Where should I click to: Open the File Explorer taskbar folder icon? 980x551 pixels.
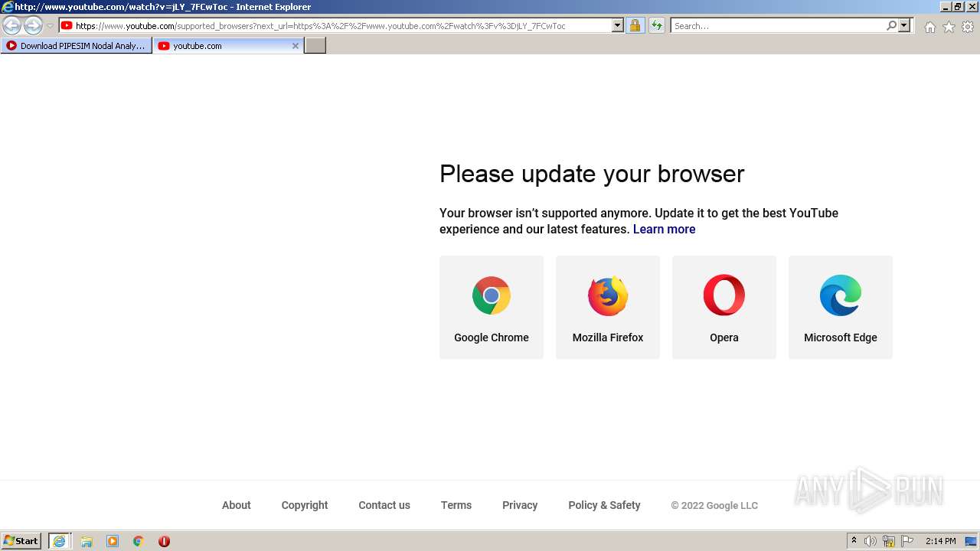coord(87,541)
